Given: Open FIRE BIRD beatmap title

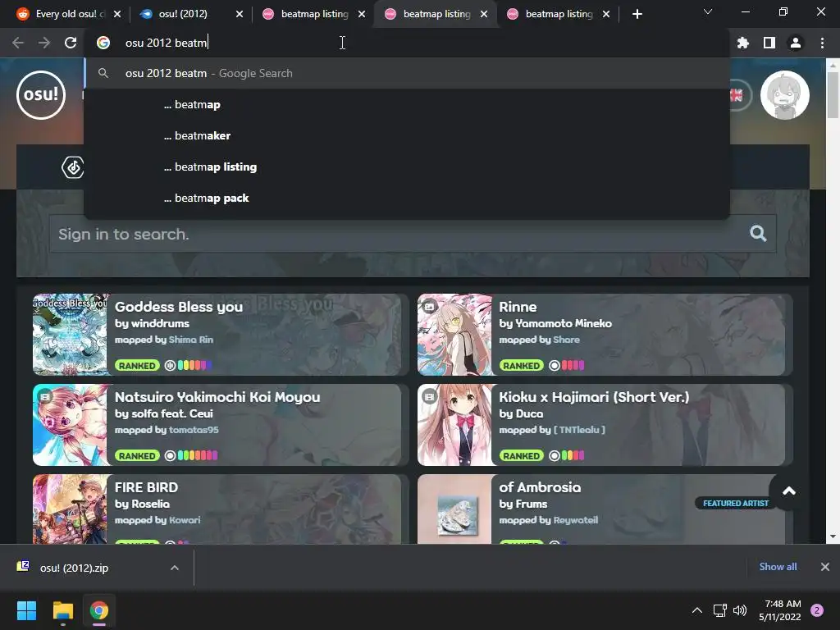Looking at the screenshot, I should point(146,487).
